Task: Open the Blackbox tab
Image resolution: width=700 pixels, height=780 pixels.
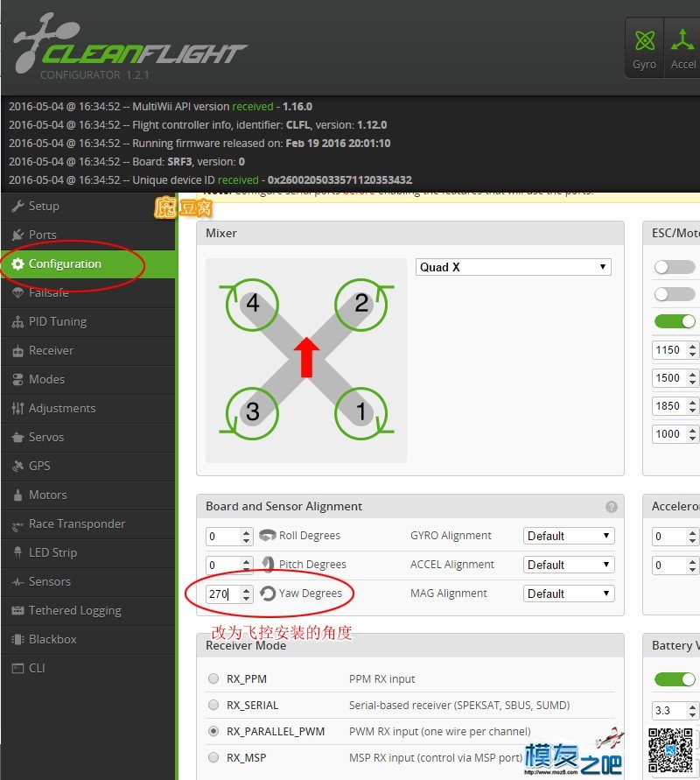Action: point(88,639)
